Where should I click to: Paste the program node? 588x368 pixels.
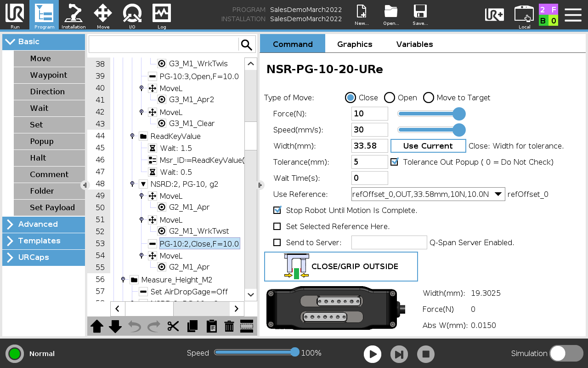(211, 326)
